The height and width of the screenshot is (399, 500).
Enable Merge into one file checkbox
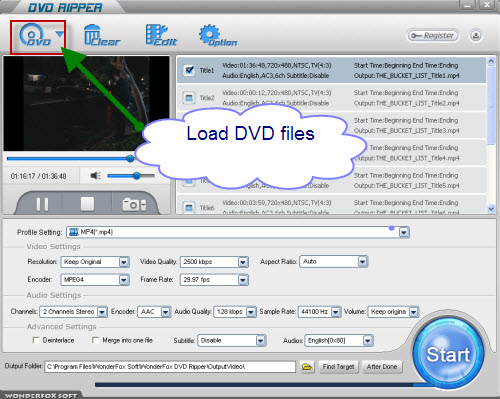point(95,340)
